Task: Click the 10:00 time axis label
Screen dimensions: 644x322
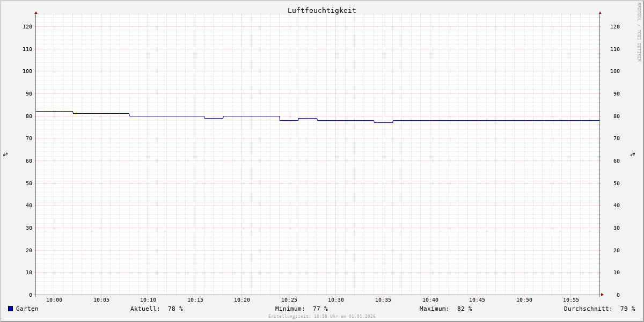Action: (x=54, y=300)
